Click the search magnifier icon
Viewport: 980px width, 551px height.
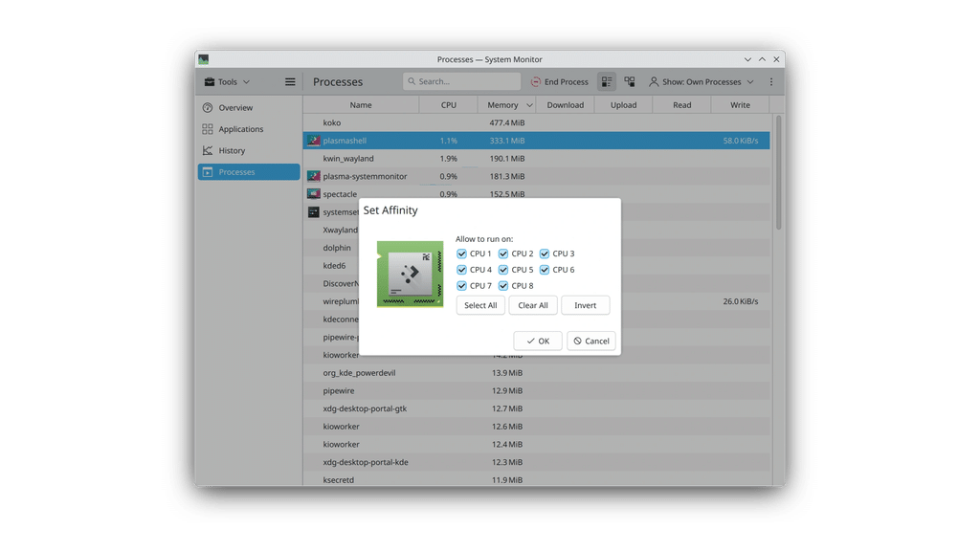coord(412,81)
